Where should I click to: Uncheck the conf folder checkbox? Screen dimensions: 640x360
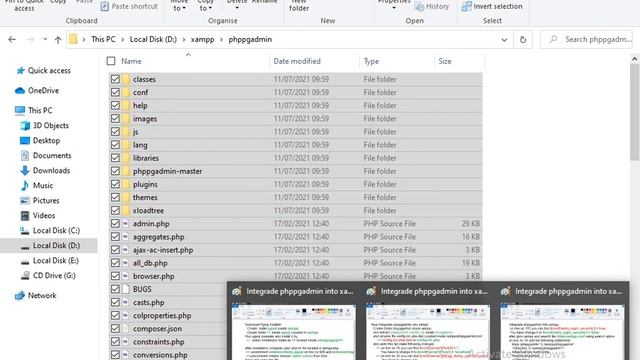(115, 92)
